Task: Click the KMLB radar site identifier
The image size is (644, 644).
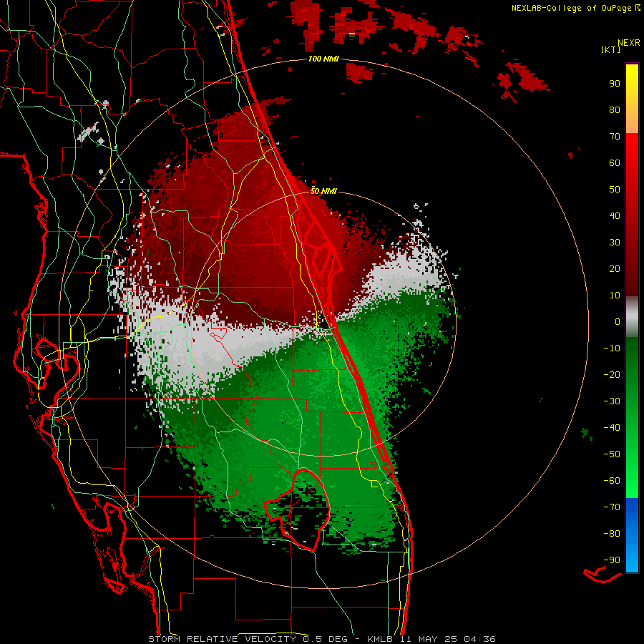Action: pyautogui.click(x=380, y=639)
